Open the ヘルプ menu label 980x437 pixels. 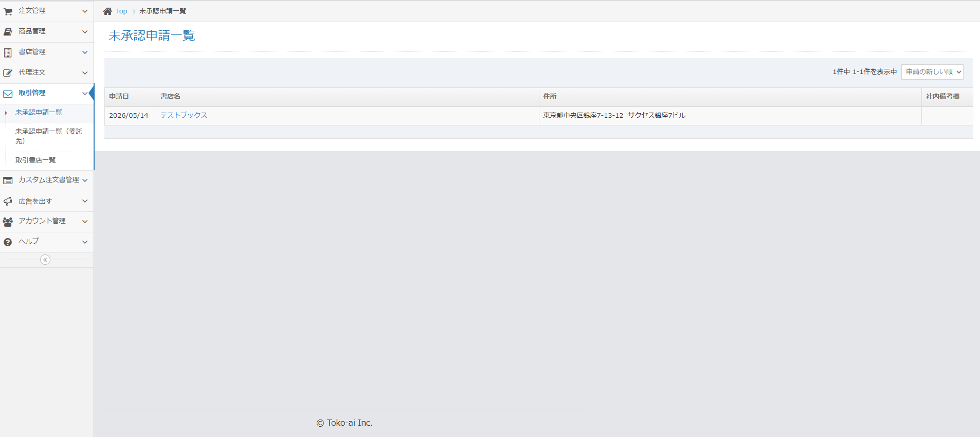pyautogui.click(x=29, y=242)
